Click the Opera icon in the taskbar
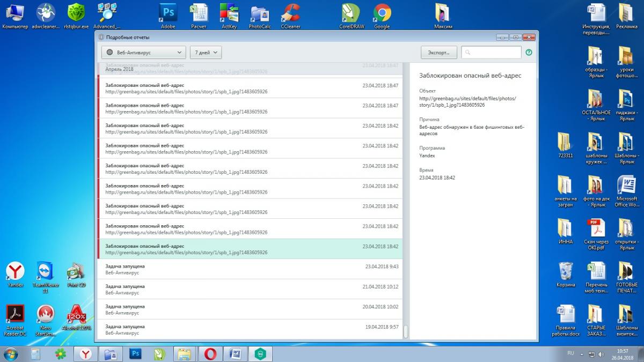This screenshot has width=644, height=362. [x=209, y=354]
